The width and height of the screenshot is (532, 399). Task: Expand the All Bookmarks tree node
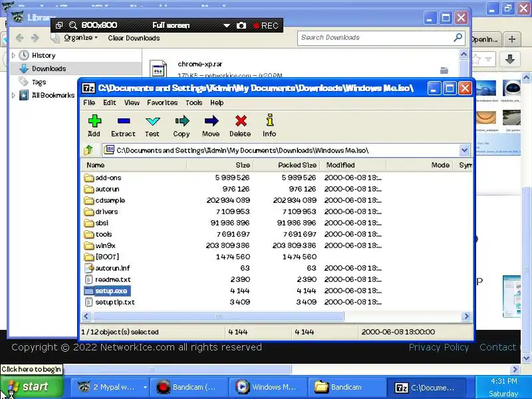click(x=13, y=95)
